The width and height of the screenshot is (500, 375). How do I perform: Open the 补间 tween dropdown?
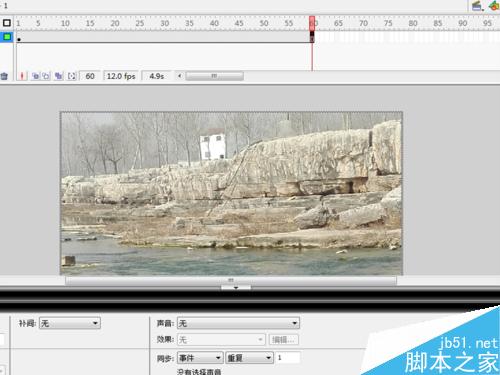coord(70,323)
